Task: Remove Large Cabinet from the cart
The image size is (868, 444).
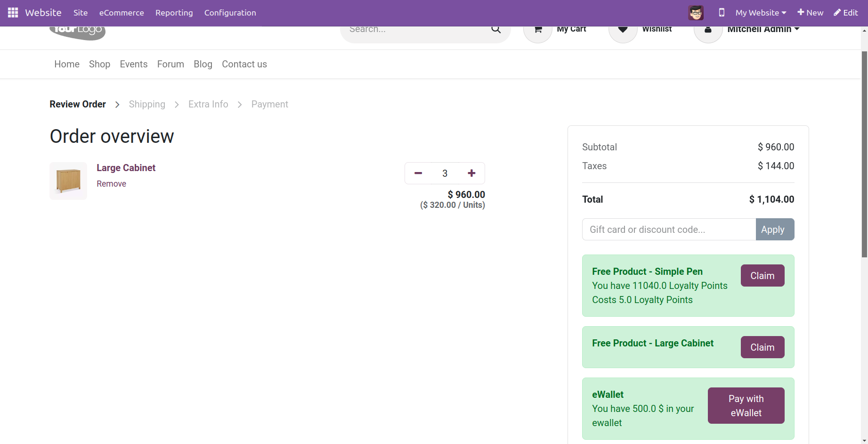Action: tap(111, 184)
